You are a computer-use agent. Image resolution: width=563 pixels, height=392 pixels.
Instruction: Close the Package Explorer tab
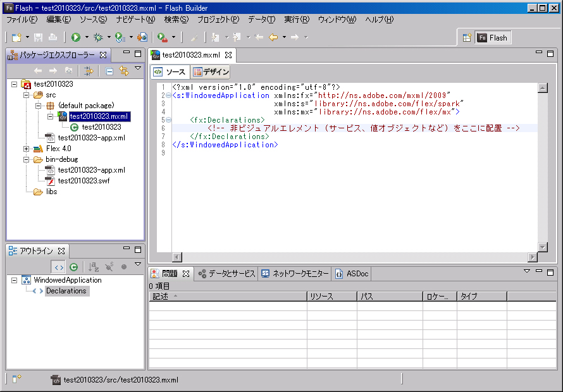[x=103, y=55]
